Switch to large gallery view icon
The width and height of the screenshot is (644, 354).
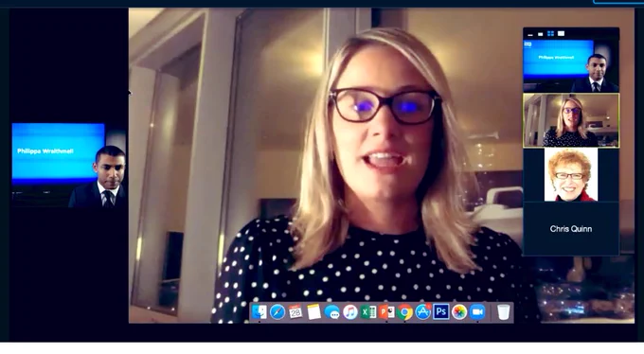561,33
